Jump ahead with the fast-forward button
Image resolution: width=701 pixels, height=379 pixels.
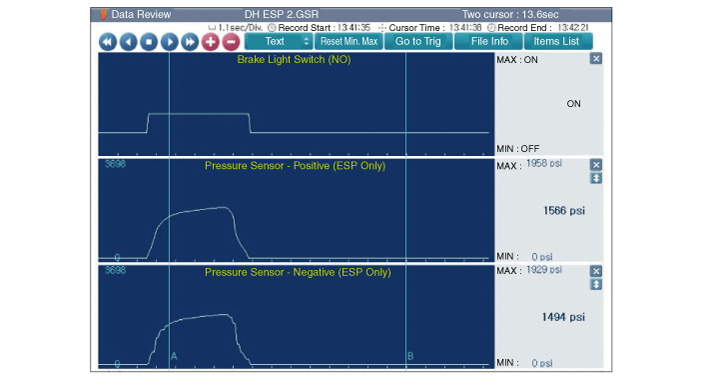tap(190, 42)
